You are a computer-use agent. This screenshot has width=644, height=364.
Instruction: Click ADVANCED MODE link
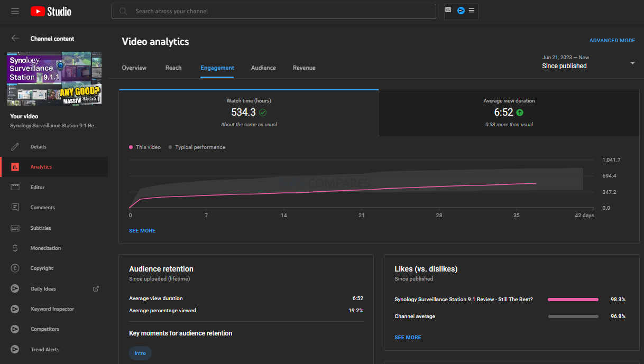612,41
